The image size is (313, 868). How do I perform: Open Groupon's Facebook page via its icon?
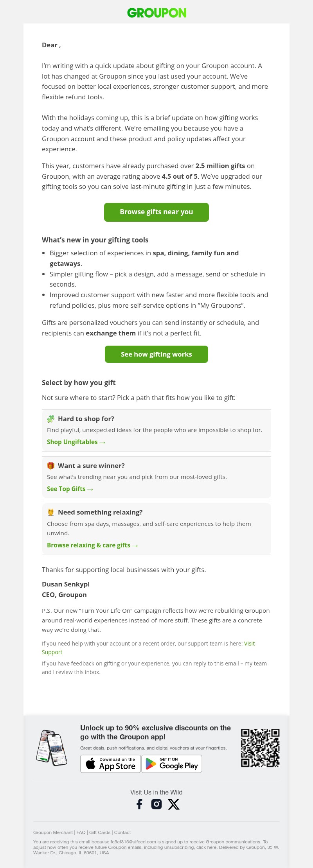tap(139, 804)
